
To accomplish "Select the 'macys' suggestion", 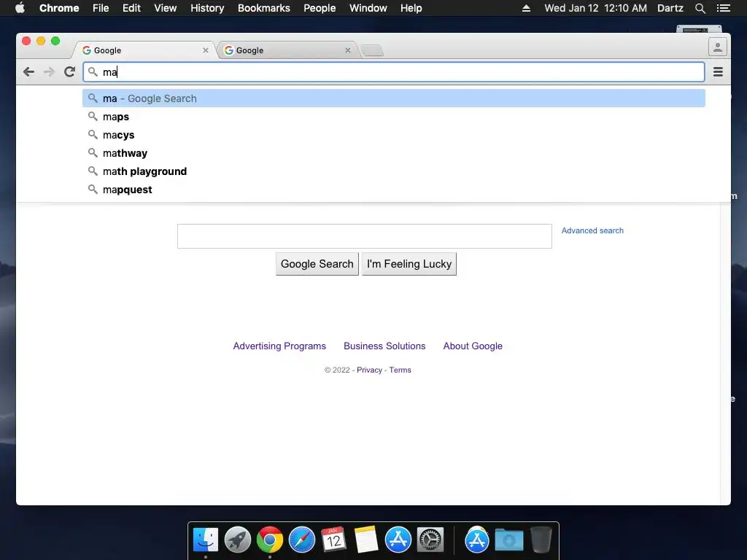I will [393, 135].
